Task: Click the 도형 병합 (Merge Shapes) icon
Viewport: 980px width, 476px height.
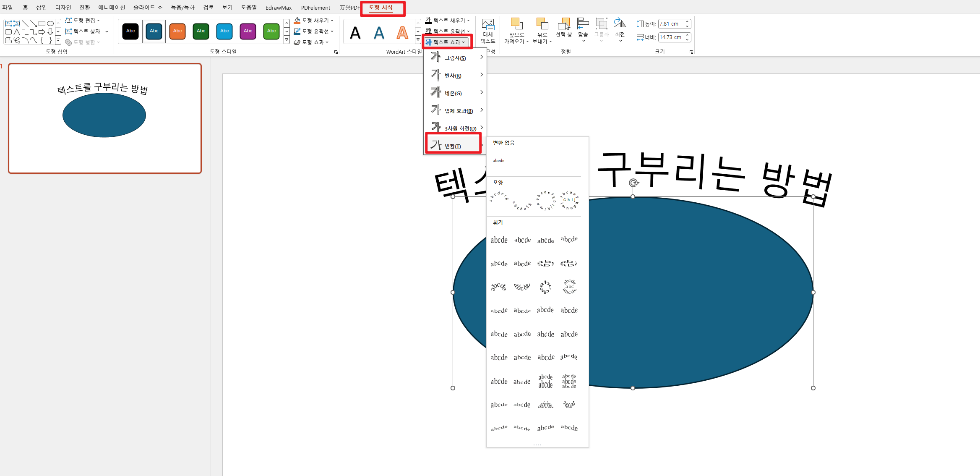Action: 82,42
